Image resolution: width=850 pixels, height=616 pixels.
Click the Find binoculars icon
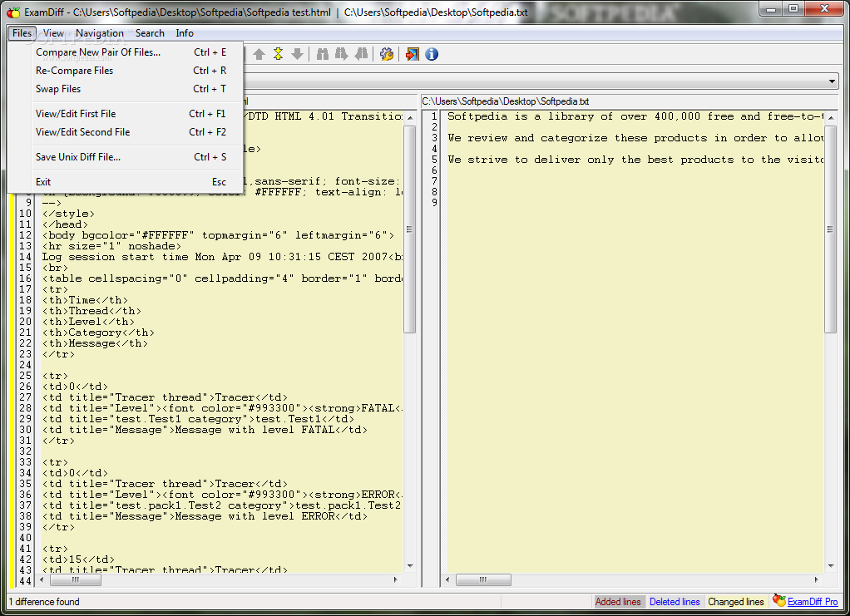pos(323,54)
